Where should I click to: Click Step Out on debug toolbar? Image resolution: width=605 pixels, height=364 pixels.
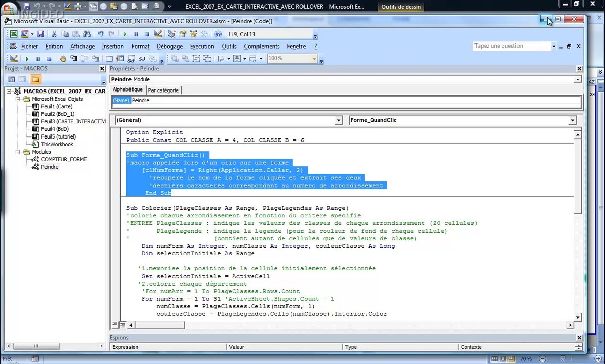(x=95, y=59)
